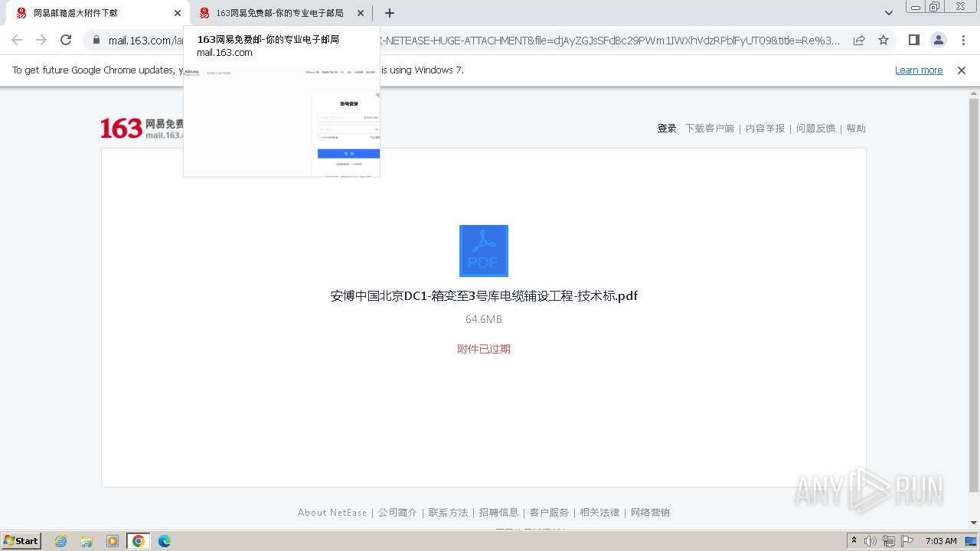Open the 客户服务 footer link
This screenshot has height=551, width=980.
pos(550,513)
